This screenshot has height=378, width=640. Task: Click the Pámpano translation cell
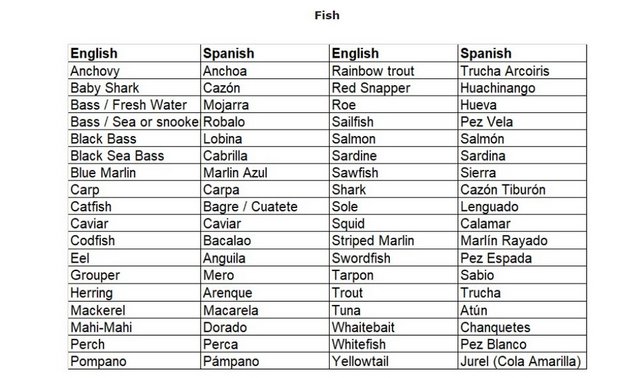pyautogui.click(x=265, y=361)
